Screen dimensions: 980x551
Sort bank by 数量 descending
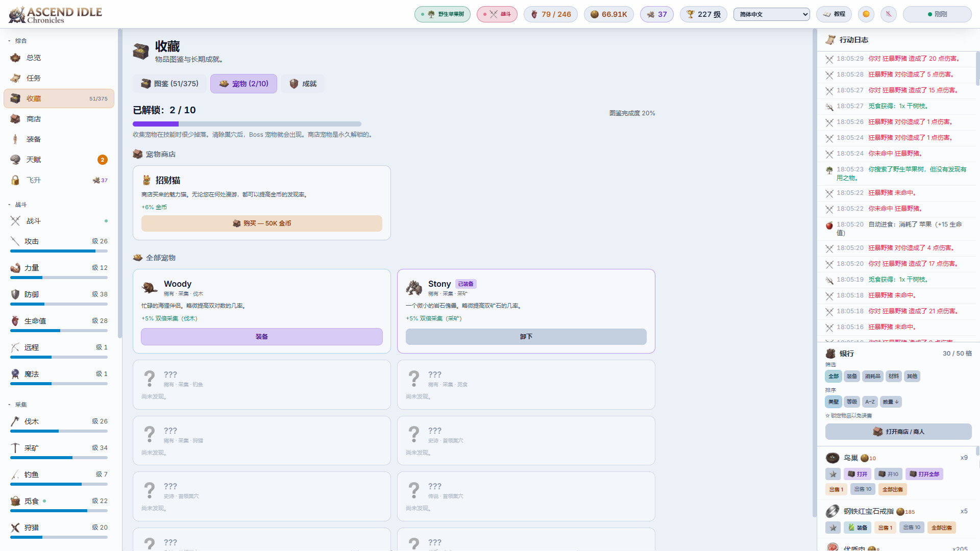pos(891,402)
